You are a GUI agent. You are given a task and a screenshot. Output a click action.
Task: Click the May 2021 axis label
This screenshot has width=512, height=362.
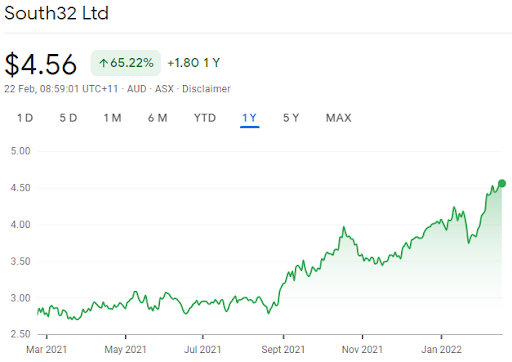pos(125,349)
